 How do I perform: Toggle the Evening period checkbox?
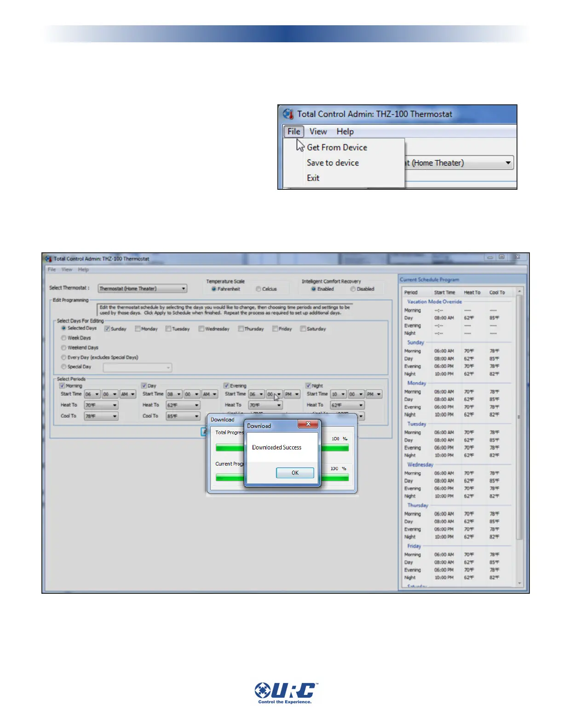pyautogui.click(x=226, y=386)
